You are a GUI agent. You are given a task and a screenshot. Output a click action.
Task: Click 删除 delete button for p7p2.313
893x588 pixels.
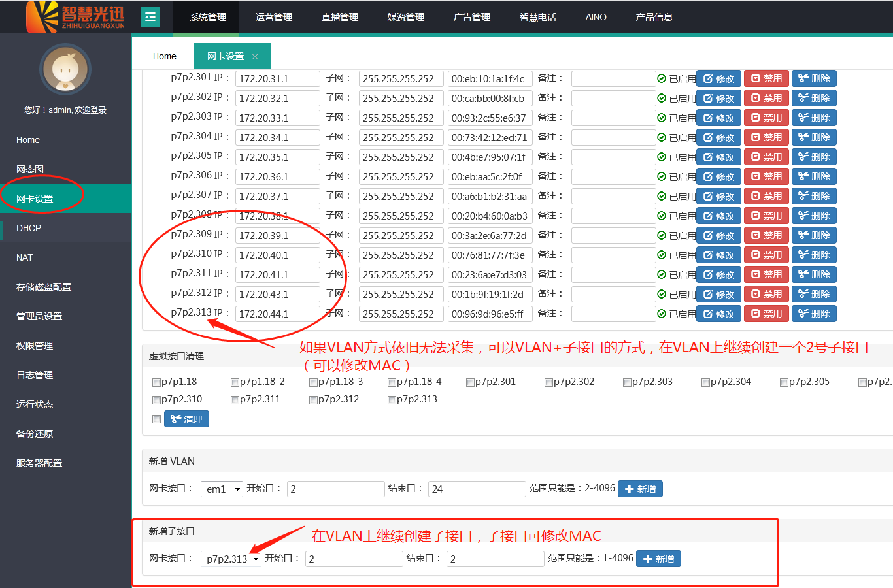[814, 314]
